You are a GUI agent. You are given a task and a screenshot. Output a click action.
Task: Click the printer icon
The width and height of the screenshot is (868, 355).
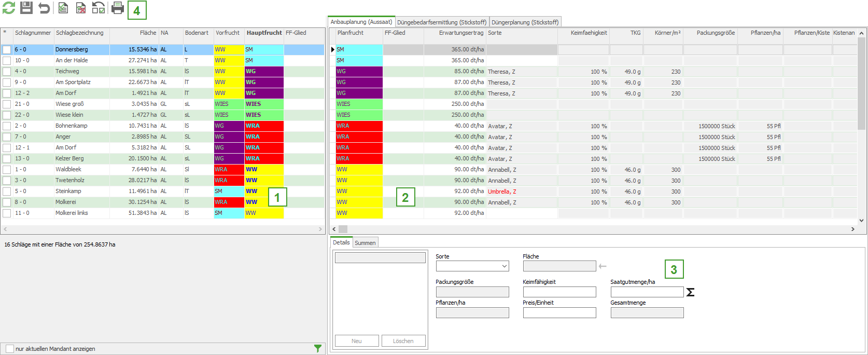[118, 8]
